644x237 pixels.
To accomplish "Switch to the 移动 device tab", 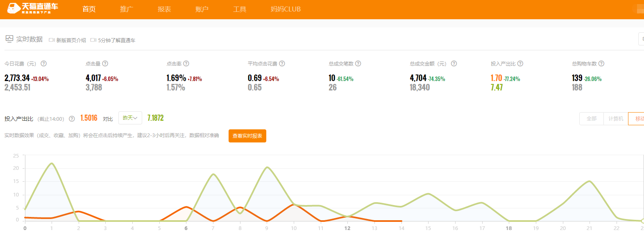I will coord(636,119).
